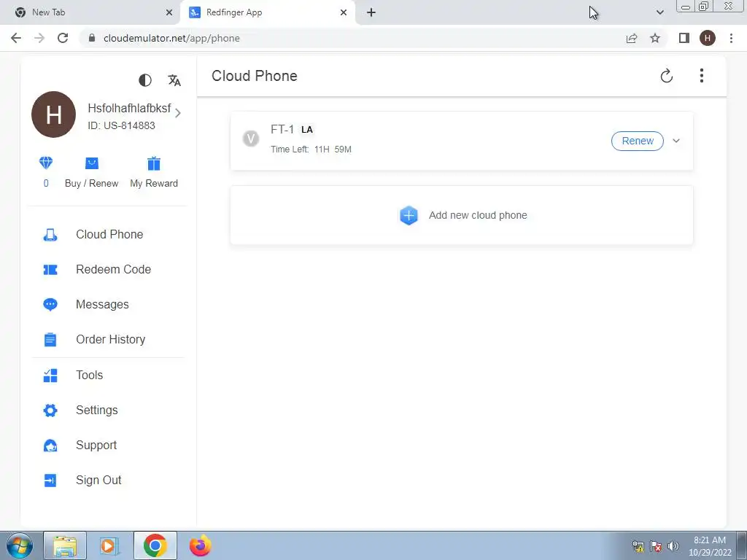Image resolution: width=747 pixels, height=560 pixels.
Task: Open the Windows Start button
Action: (19, 545)
